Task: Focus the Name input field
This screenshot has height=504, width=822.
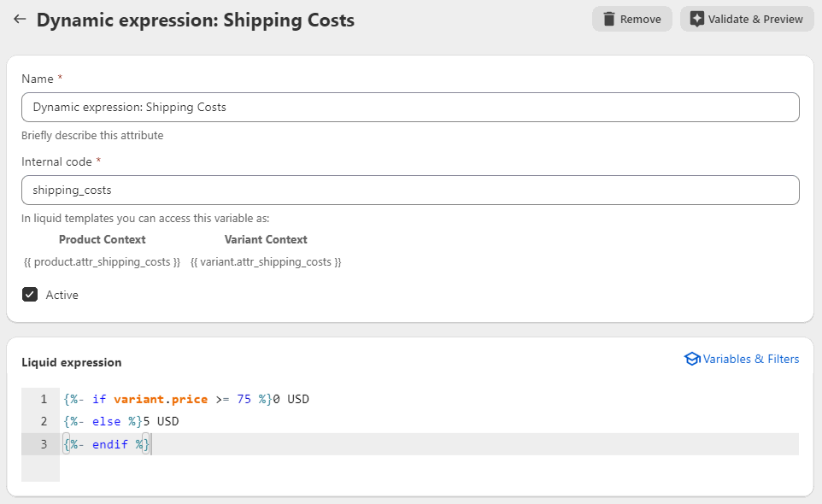Action: [x=410, y=108]
